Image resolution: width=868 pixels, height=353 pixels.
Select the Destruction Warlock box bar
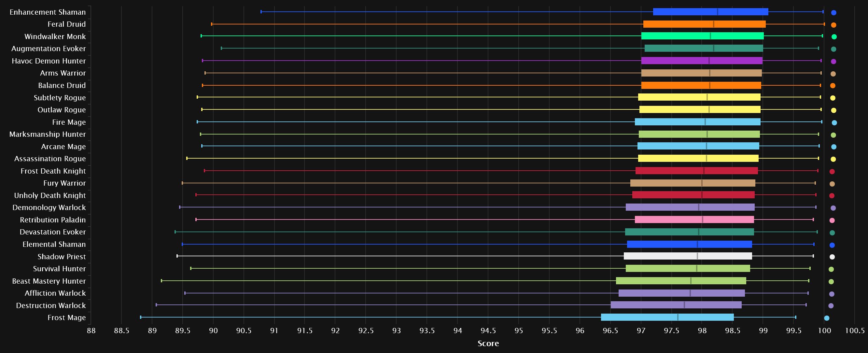pyautogui.click(x=676, y=305)
